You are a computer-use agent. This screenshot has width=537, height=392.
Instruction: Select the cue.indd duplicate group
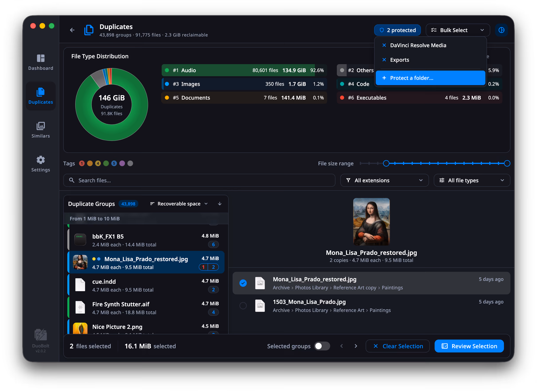tap(146, 285)
